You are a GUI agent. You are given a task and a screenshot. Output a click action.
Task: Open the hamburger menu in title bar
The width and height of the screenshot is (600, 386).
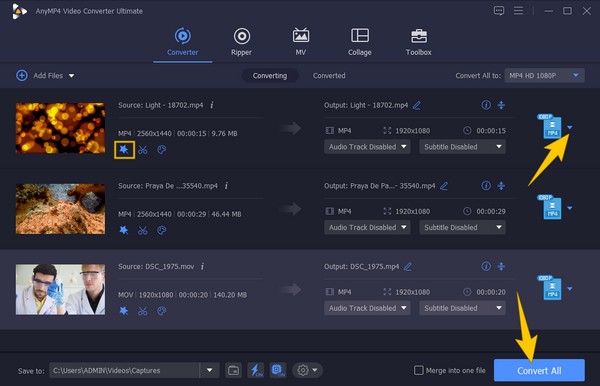518,11
